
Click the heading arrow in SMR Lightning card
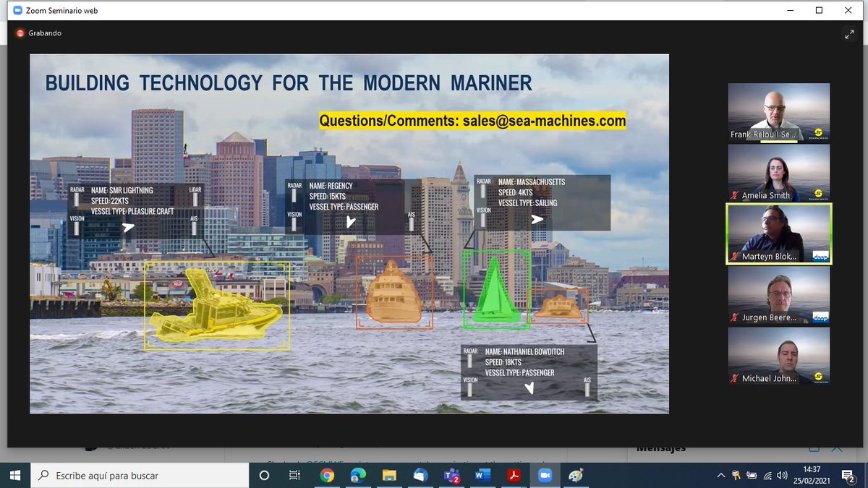coord(128,227)
